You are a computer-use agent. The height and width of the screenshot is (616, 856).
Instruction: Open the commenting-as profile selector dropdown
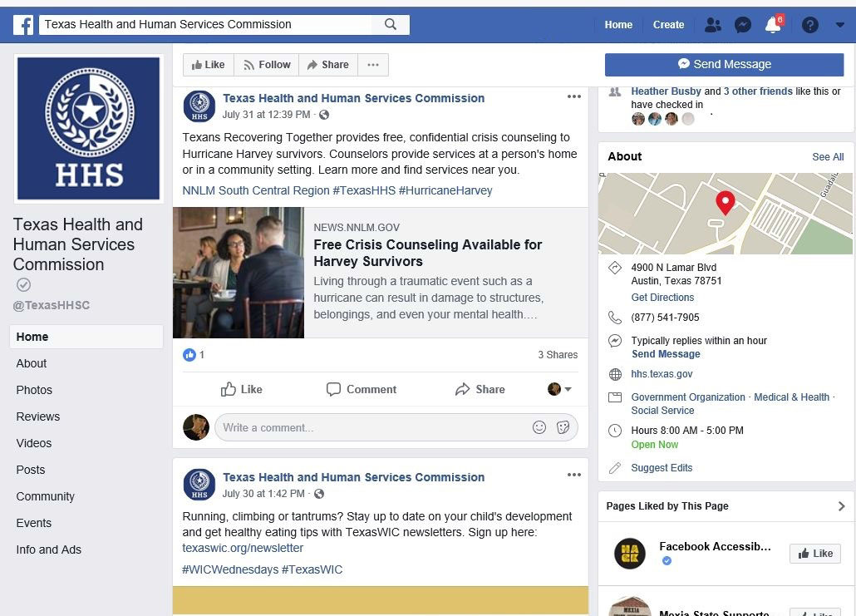tap(559, 389)
